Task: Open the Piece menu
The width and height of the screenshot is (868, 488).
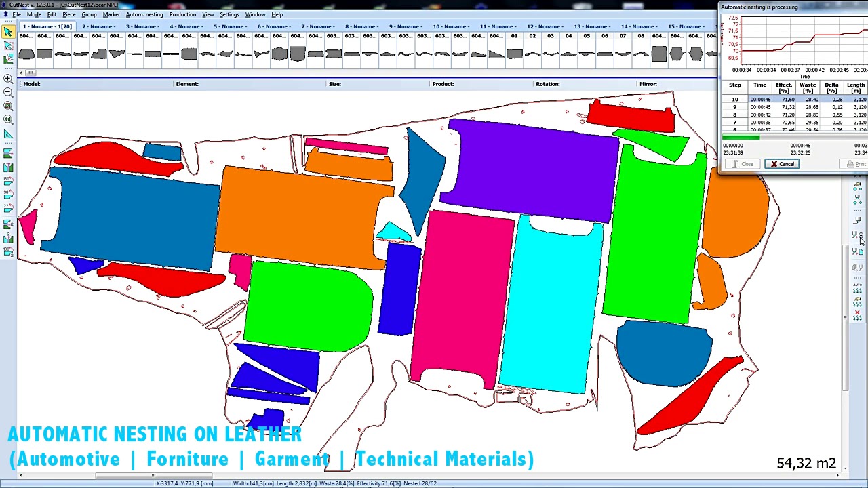Action: pos(69,14)
